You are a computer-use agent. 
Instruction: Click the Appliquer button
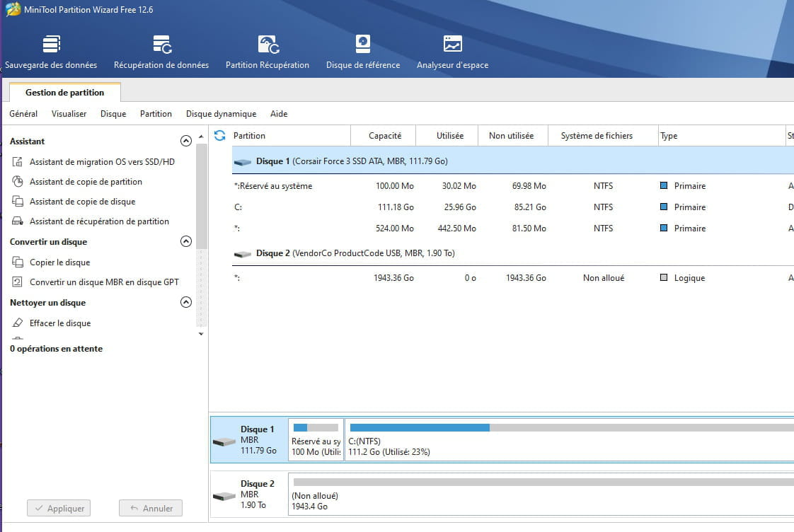pos(59,508)
